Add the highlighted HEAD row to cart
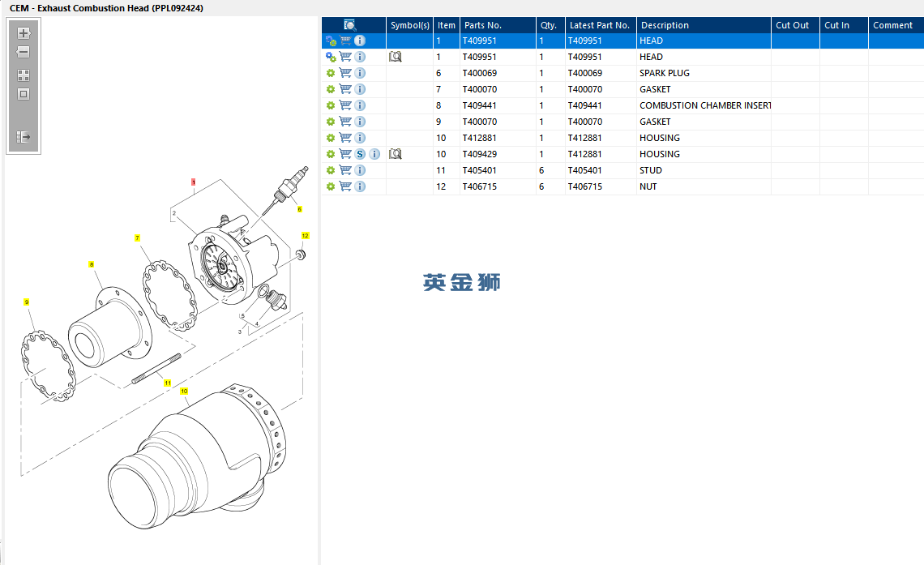The height and width of the screenshot is (565, 924). (345, 41)
